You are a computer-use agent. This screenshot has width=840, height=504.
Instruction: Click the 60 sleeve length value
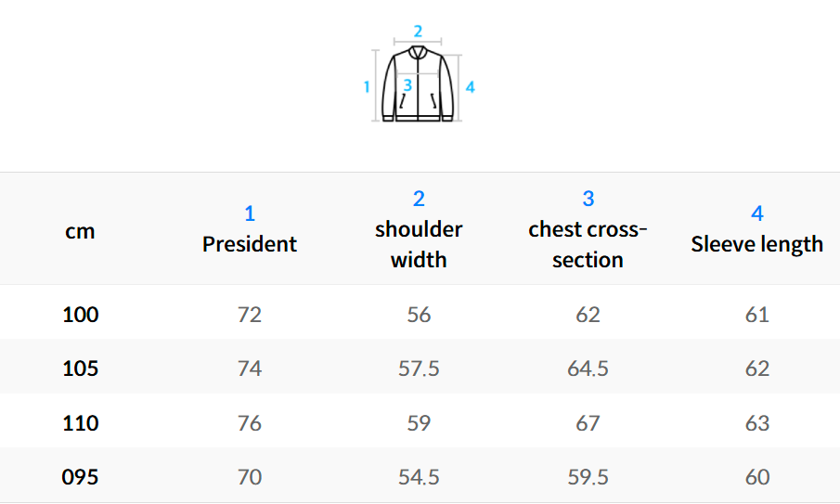(x=756, y=477)
